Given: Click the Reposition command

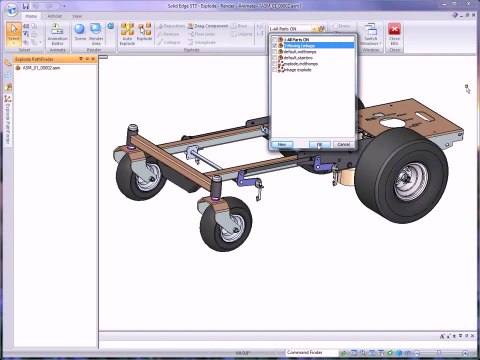Looking at the screenshot, I should coord(171,26).
